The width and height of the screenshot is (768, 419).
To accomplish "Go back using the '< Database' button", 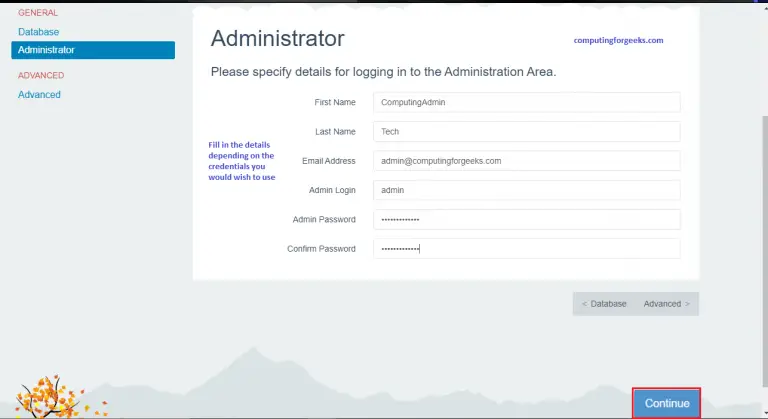I will click(604, 304).
